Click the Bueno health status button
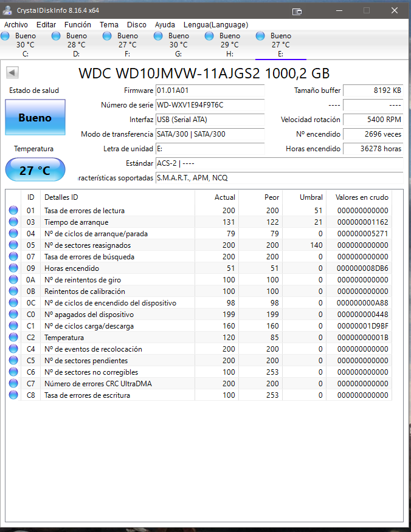Image resolution: width=411 pixels, height=532 pixels. 35,117
